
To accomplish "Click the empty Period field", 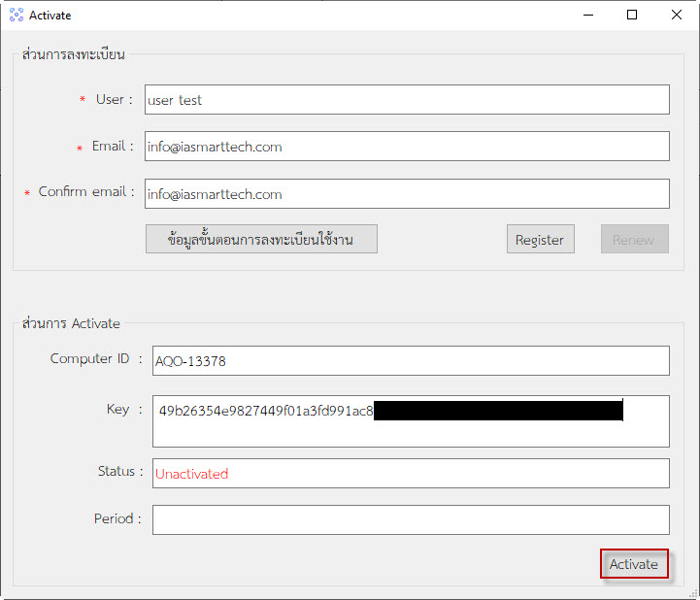I will [411, 519].
